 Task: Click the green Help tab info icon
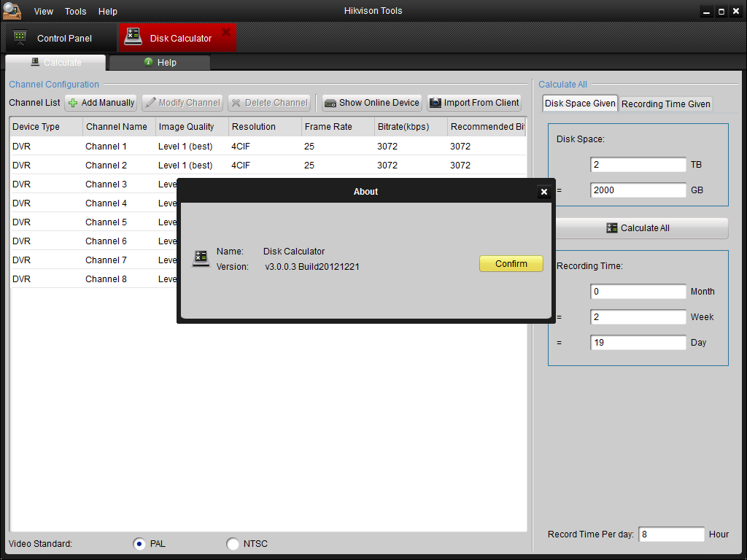pos(148,62)
